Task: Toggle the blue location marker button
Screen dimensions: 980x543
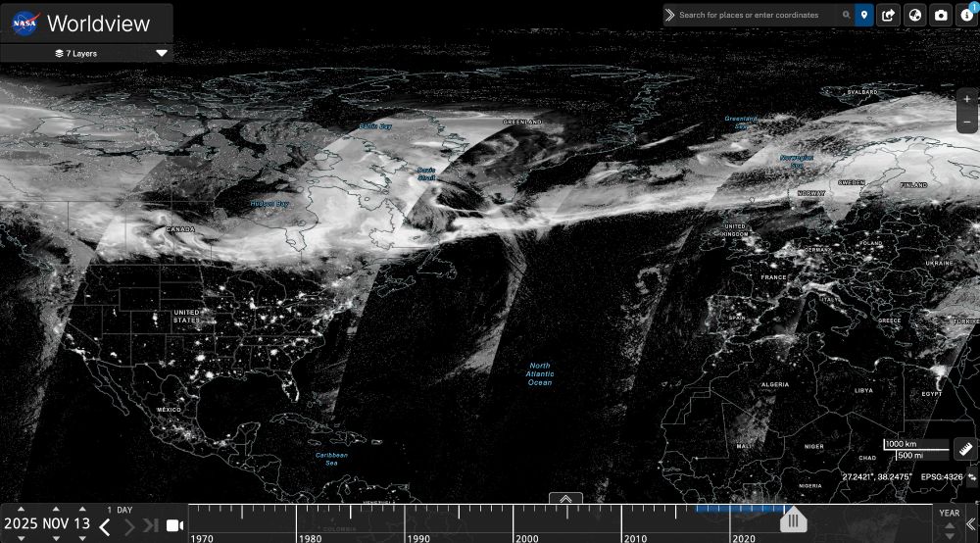Action: pos(863,15)
